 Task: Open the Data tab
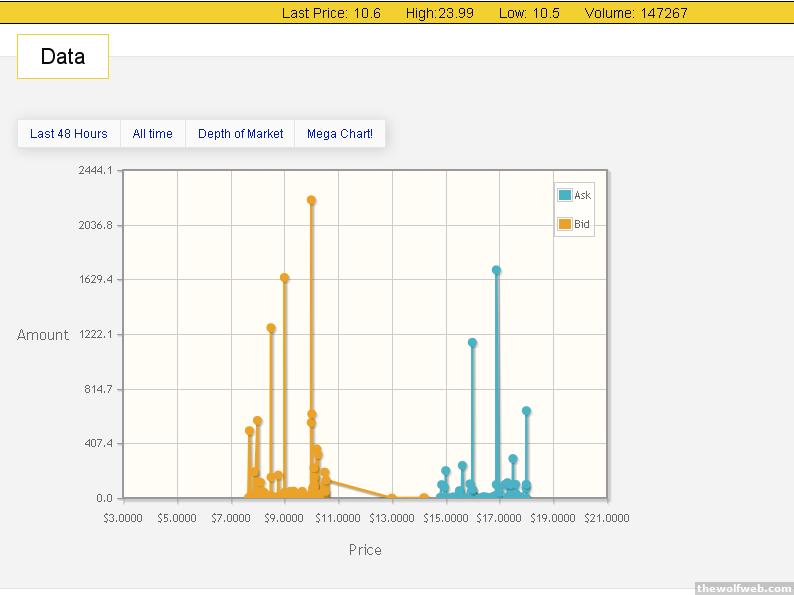62,56
